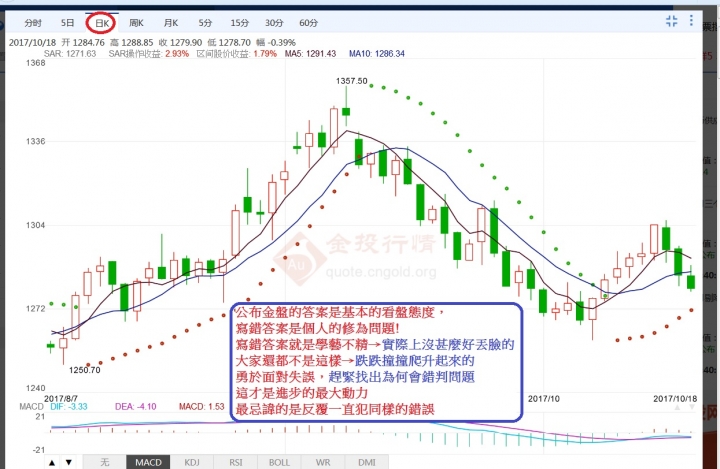Switch to the 分时 chart tab
720x469 pixels.
point(33,23)
